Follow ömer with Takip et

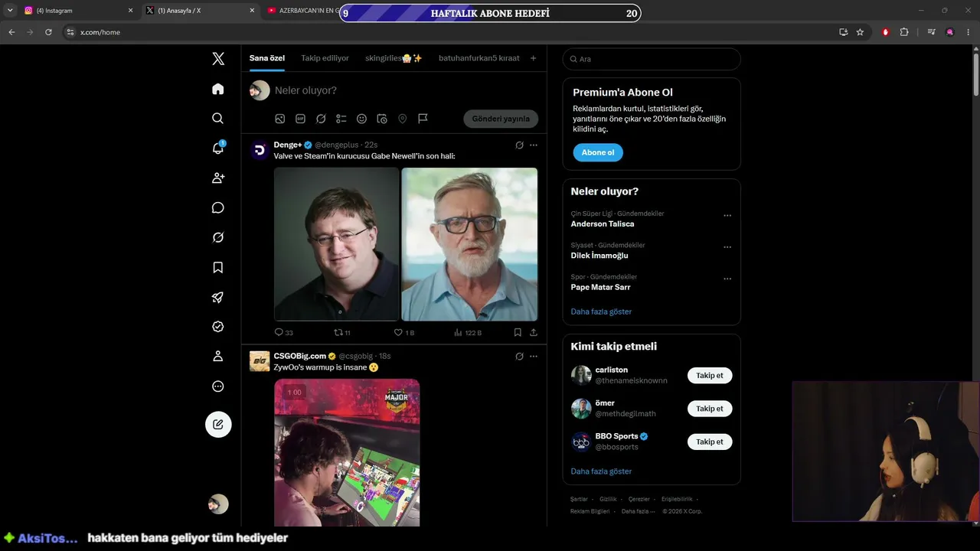[710, 409]
